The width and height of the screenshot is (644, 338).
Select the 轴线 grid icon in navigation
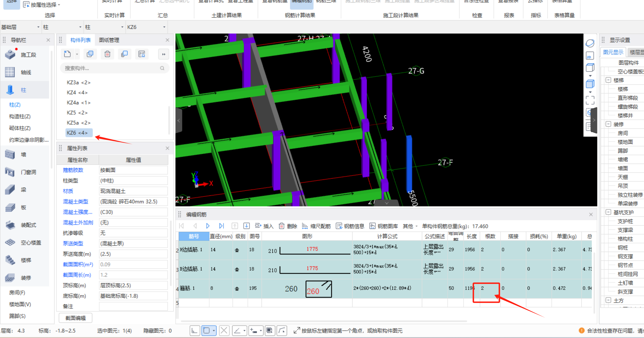click(10, 72)
